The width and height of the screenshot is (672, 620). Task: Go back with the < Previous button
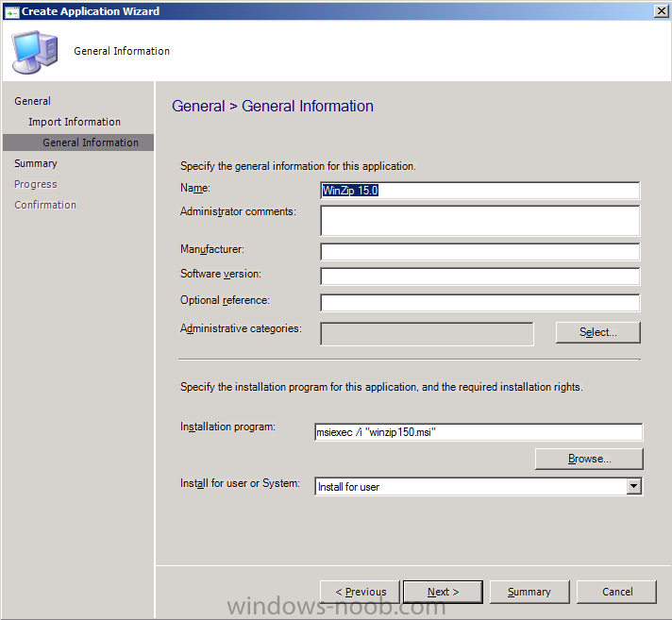(360, 592)
